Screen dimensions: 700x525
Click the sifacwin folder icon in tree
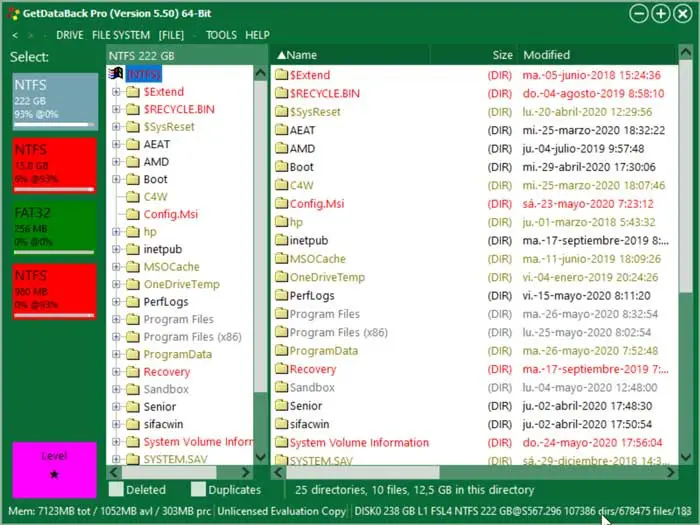[x=133, y=424]
